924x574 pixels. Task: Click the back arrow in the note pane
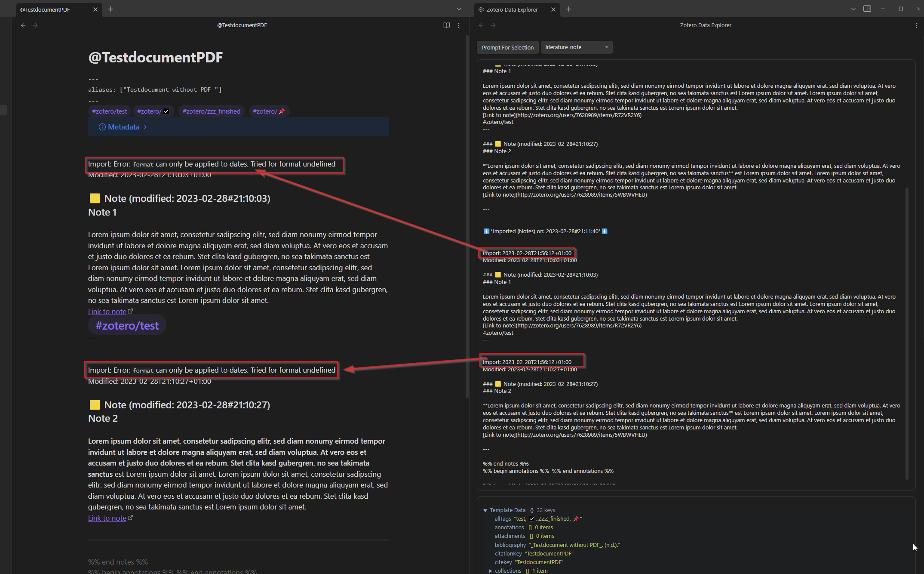tap(23, 25)
